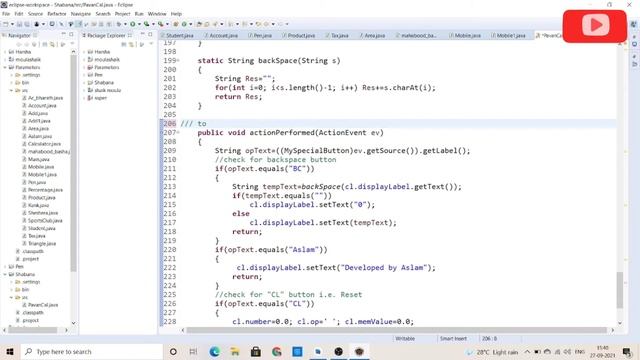Open Windows Start menu

[x=10, y=351]
